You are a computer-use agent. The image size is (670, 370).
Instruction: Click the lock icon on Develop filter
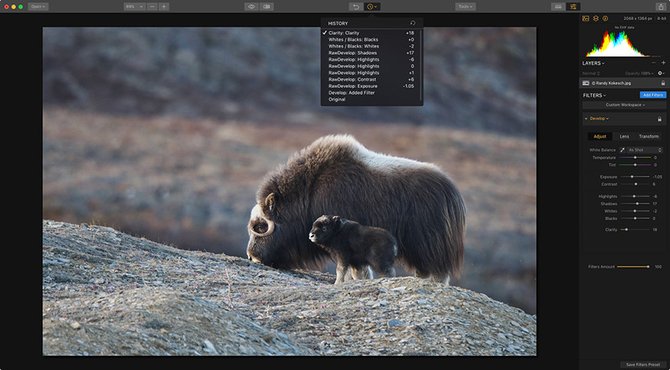tap(659, 119)
